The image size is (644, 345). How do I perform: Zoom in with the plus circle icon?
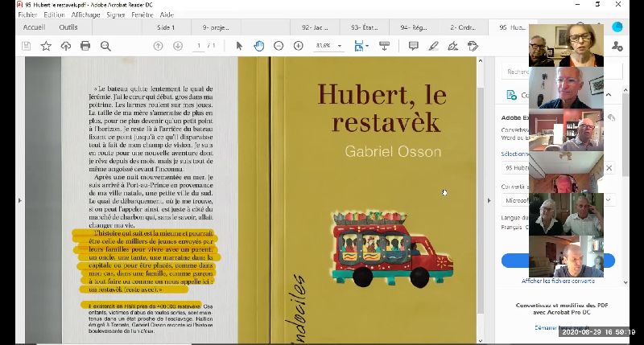click(299, 46)
